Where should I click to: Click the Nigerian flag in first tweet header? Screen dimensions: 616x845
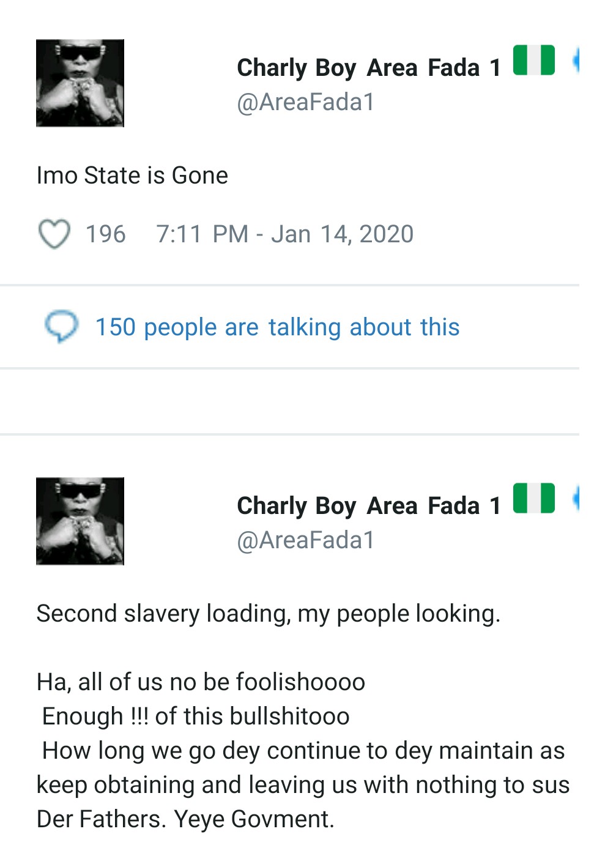533,61
